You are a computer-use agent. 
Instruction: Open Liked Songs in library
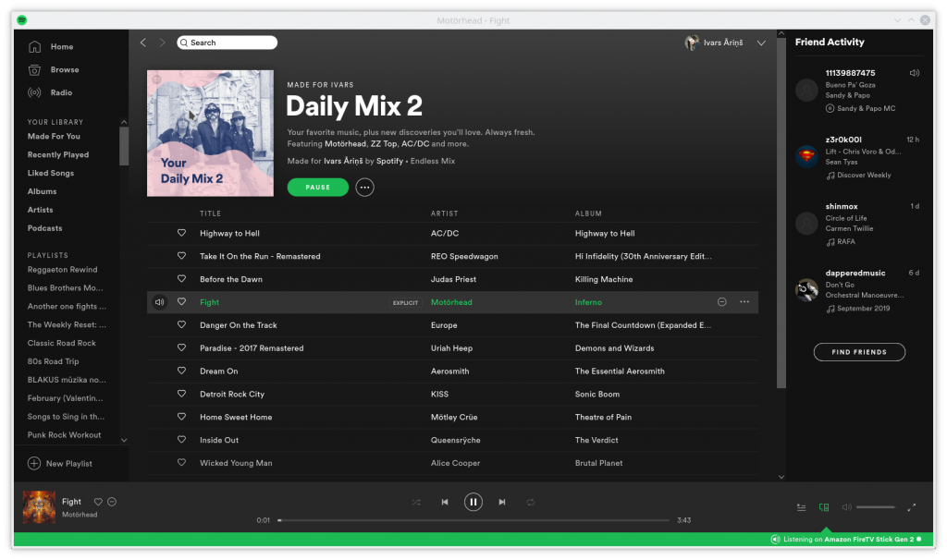click(x=51, y=173)
